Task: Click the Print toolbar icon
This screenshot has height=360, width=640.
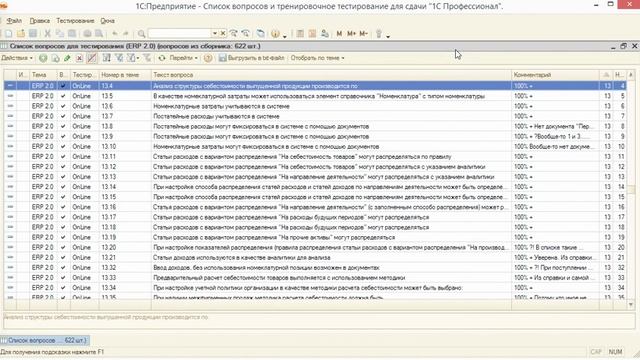Action: [x=87, y=34]
